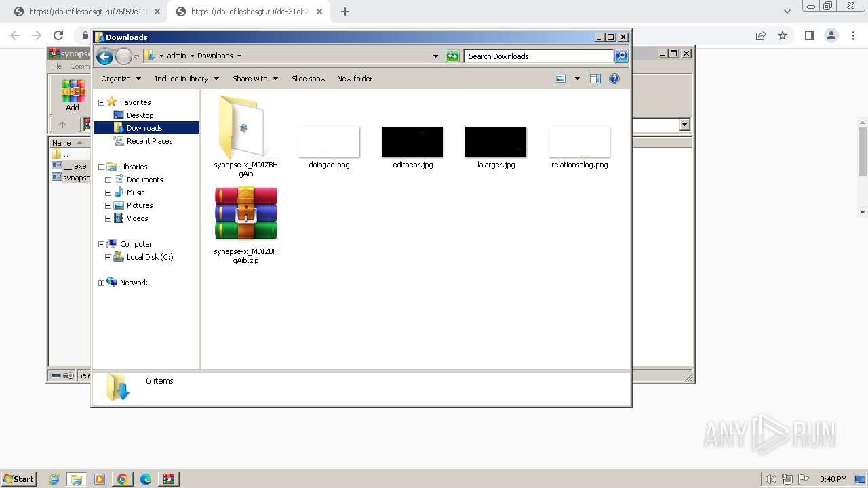Click the search magnifier in Downloads
Screen dimensions: 868x488
621,56
